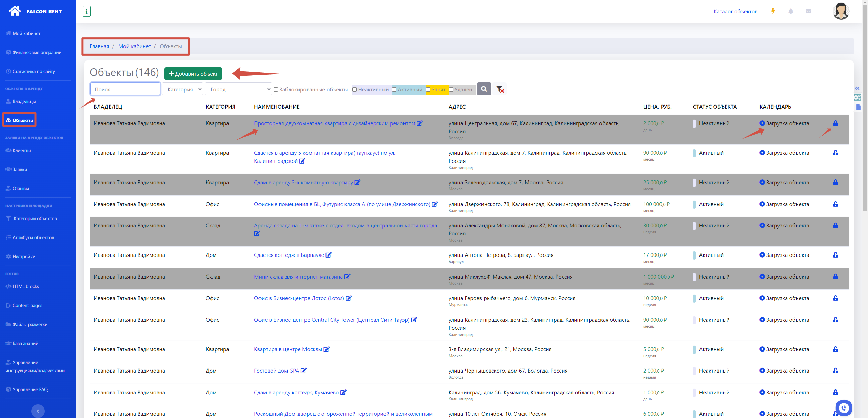
Task: Open Владельцы in the sidebar
Action: coord(24,101)
